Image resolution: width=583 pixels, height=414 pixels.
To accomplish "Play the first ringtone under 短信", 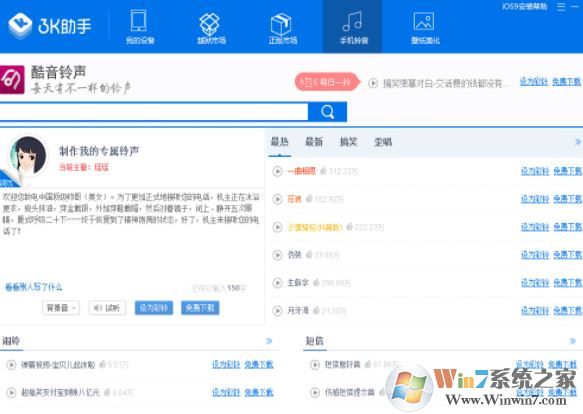I will pyautogui.click(x=315, y=365).
